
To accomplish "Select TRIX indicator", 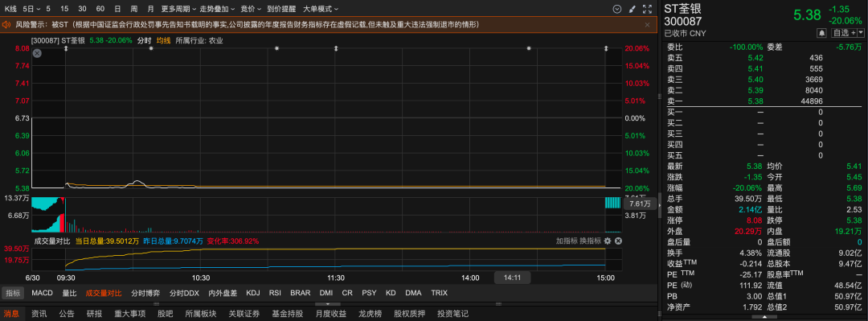I will click(x=439, y=293).
